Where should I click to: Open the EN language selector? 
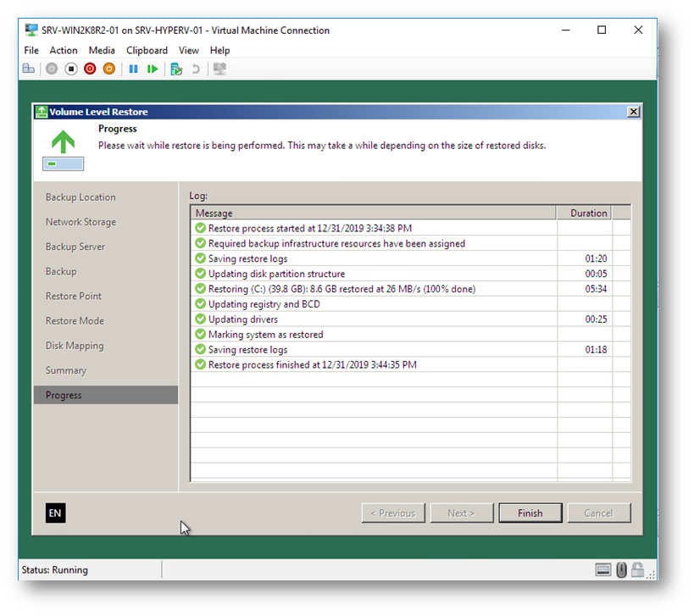[x=55, y=513]
